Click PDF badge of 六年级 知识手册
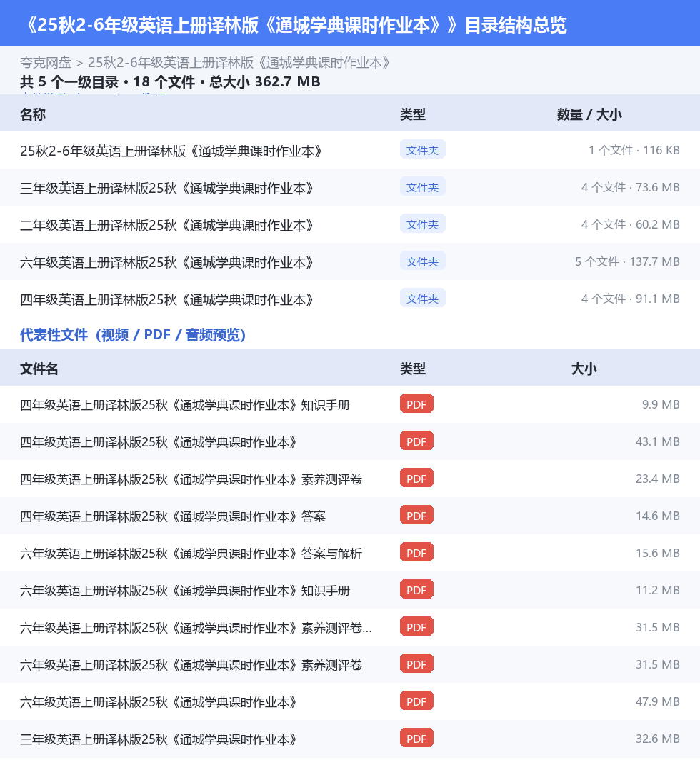This screenshot has width=700, height=780. tap(416, 589)
